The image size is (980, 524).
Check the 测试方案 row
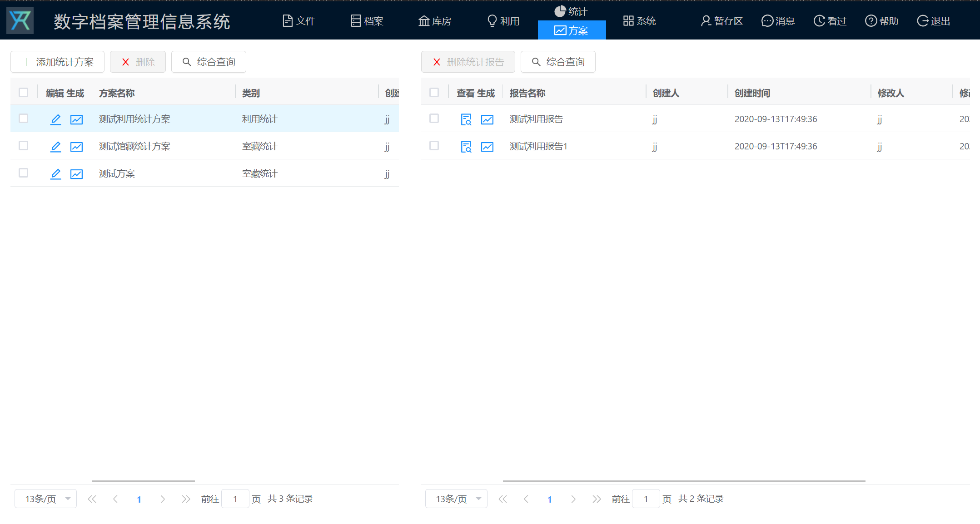(x=24, y=173)
